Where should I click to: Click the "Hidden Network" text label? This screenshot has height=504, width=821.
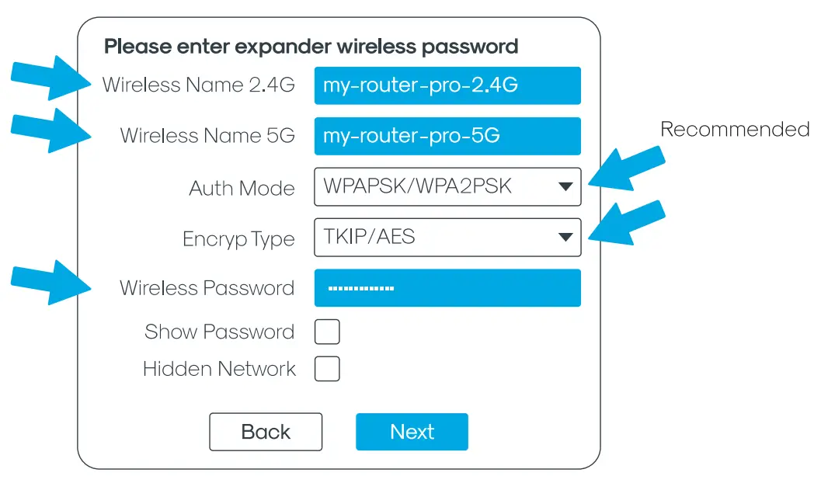(219, 369)
